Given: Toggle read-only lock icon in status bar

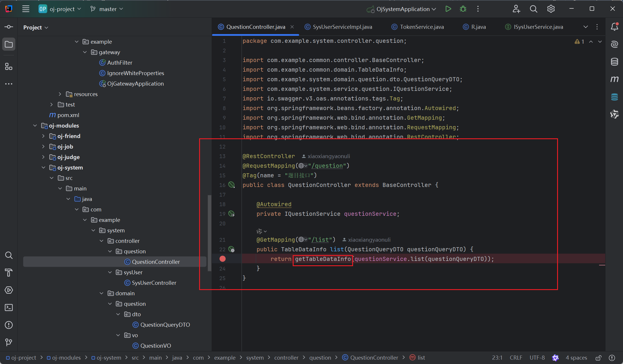Looking at the screenshot, I should point(599,358).
